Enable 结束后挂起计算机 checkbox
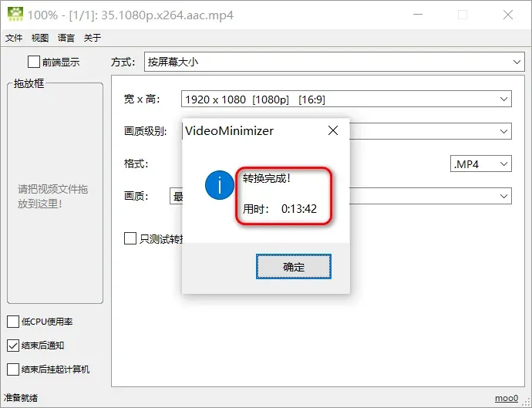 [13, 369]
